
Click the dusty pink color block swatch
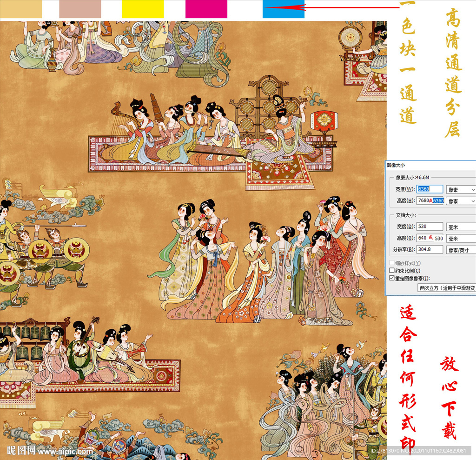tap(80, 9)
